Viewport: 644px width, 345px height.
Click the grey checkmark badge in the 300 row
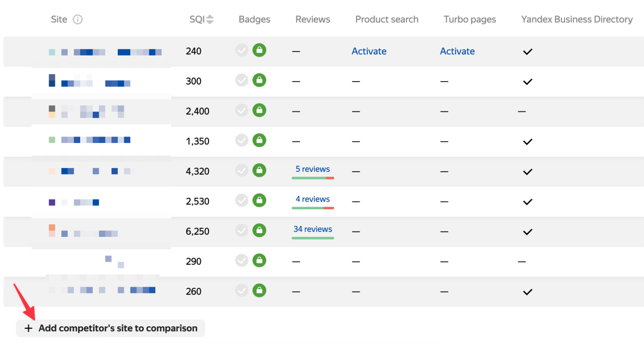click(242, 80)
